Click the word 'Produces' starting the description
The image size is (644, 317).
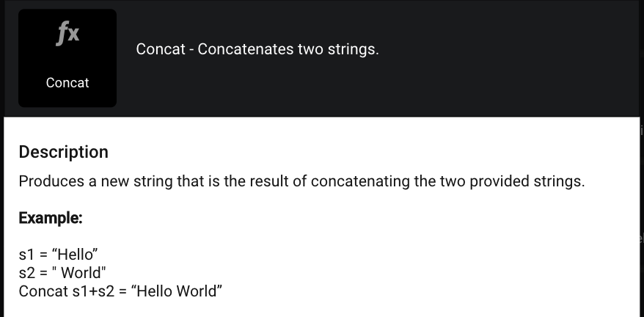coord(51,181)
